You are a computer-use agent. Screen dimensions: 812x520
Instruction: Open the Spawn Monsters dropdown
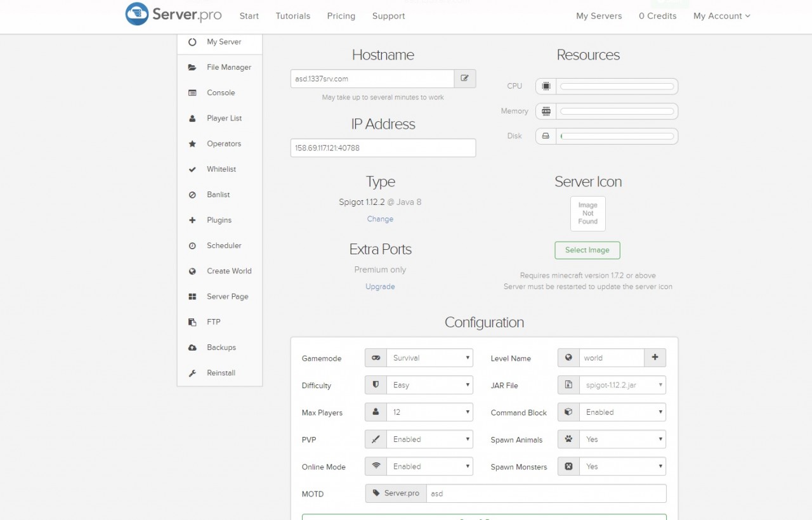pyautogui.click(x=622, y=466)
